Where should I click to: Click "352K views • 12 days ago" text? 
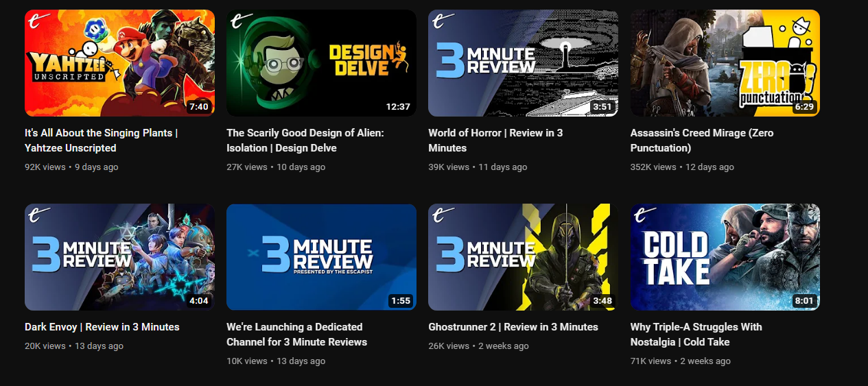coord(682,167)
